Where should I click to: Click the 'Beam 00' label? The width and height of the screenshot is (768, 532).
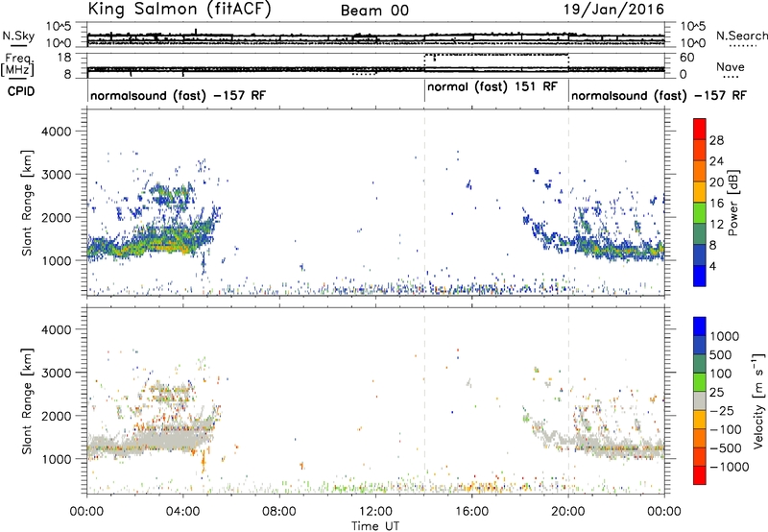point(374,11)
